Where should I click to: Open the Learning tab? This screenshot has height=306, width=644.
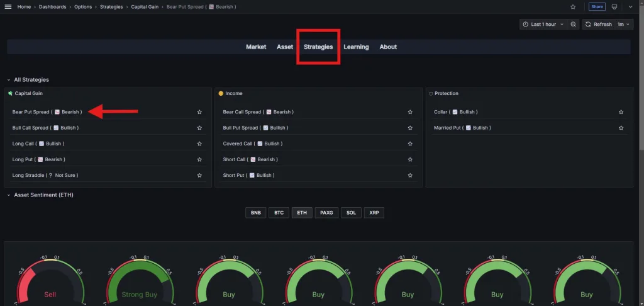356,47
